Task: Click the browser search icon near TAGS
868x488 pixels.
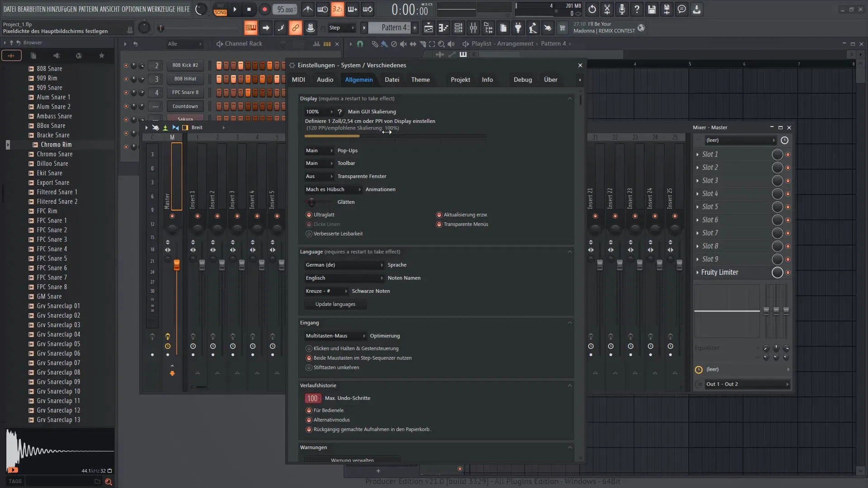Action: 108,482
